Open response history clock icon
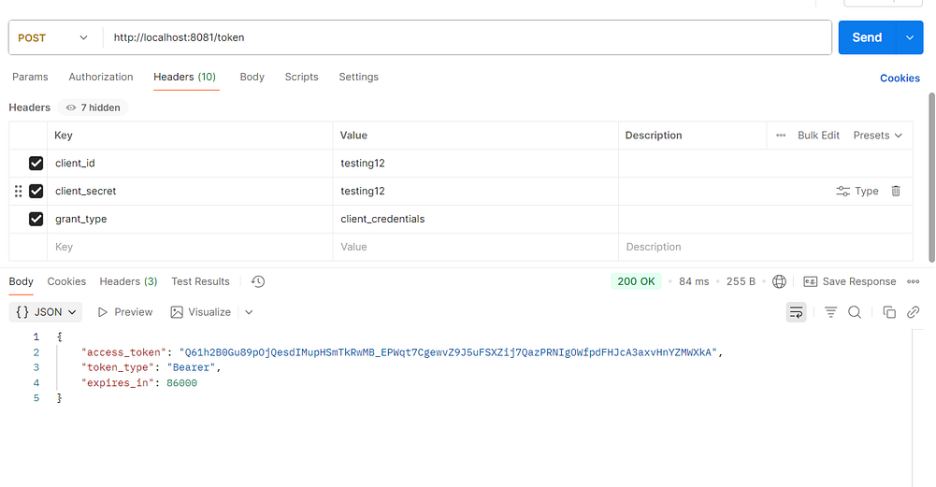Image resolution: width=936 pixels, height=487 pixels. click(258, 282)
